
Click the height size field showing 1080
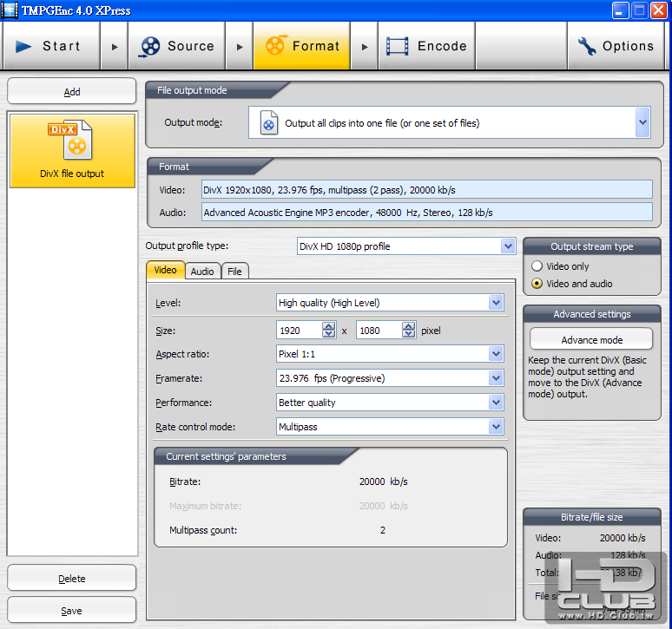pyautogui.click(x=379, y=331)
